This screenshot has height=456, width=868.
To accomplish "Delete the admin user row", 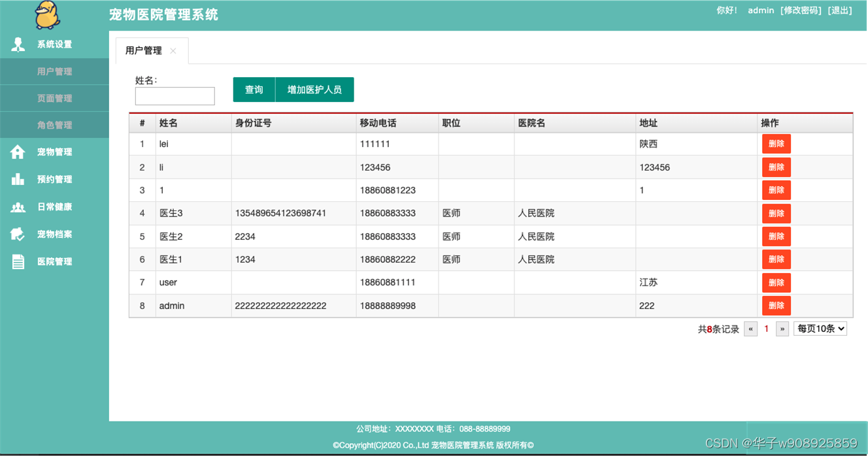I will [776, 306].
